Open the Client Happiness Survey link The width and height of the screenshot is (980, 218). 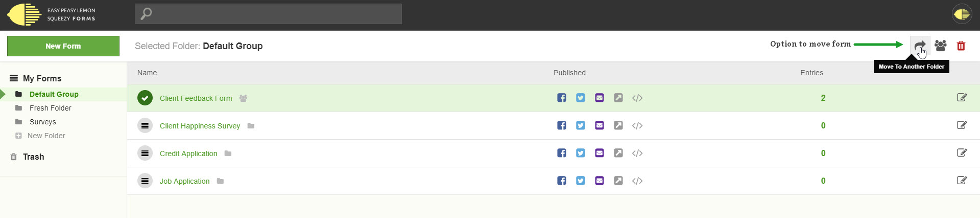point(200,126)
